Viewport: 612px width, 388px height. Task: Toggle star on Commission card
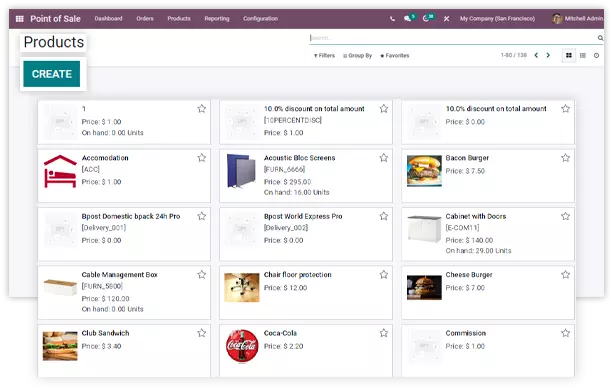(566, 333)
